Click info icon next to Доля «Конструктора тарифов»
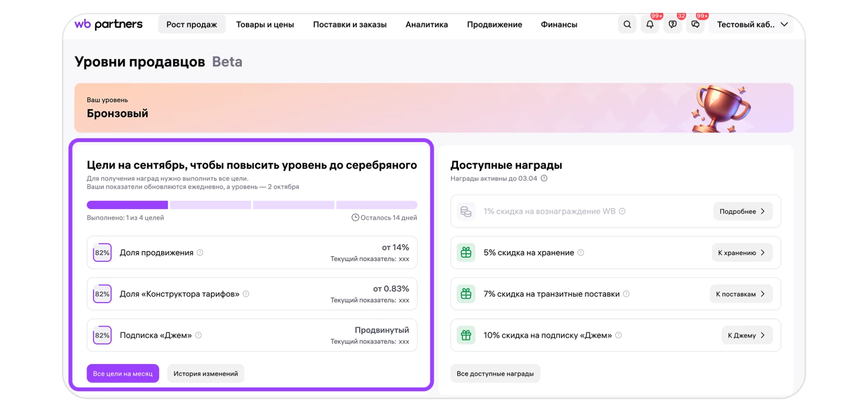The width and height of the screenshot is (868, 412). click(x=246, y=294)
